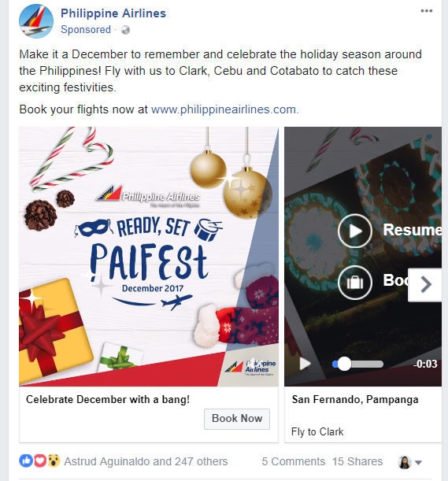Click the commenter profile avatar selector
The width and height of the screenshot is (448, 481).
point(405,462)
